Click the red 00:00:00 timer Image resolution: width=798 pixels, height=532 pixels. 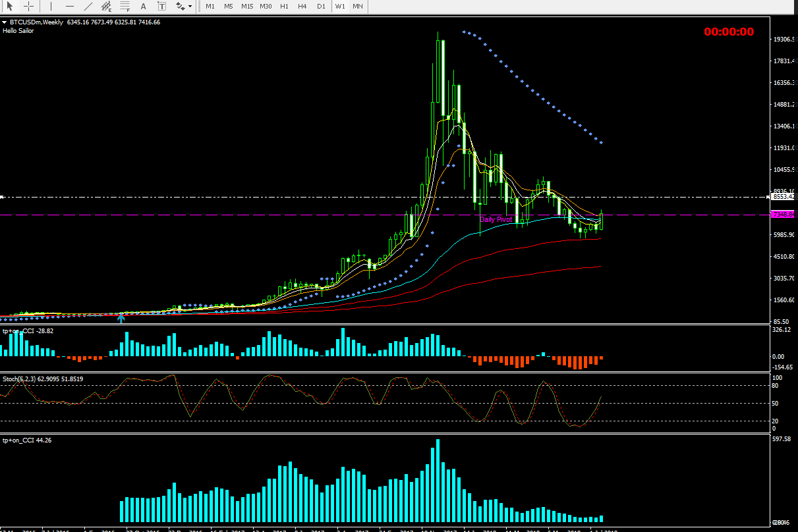(x=729, y=32)
